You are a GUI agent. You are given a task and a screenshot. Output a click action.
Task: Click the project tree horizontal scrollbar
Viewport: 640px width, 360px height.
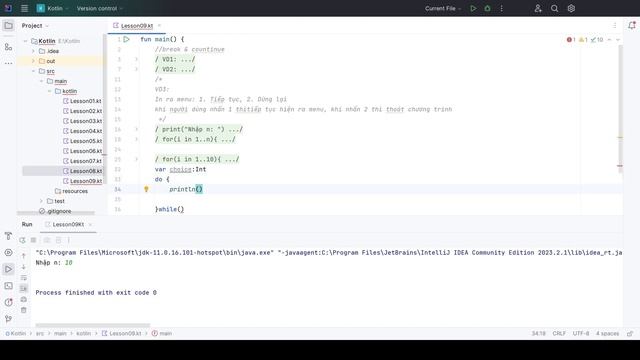(x=56, y=213)
